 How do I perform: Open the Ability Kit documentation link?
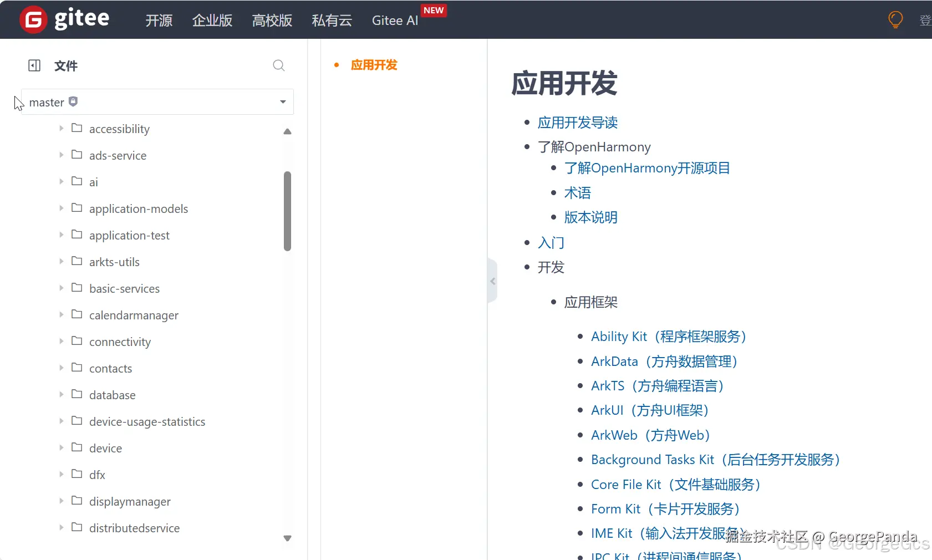pos(669,337)
